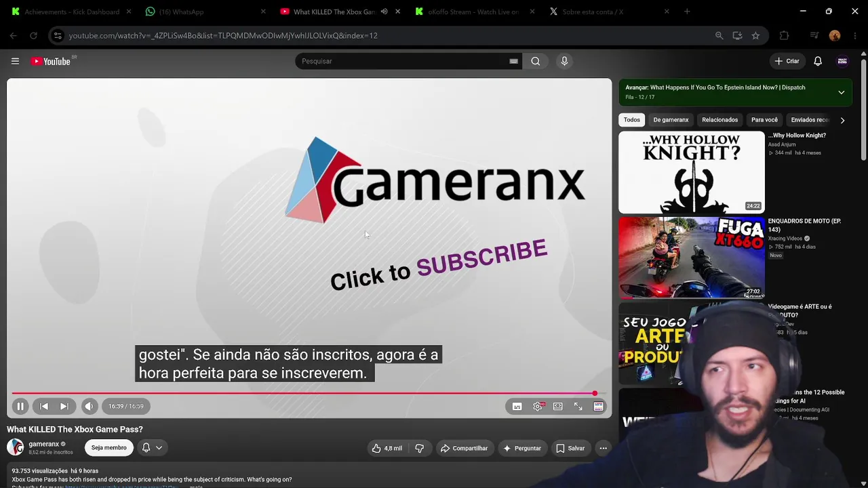Open the browser extensions puzzle icon
This screenshot has width=868, height=488.
[784, 36]
